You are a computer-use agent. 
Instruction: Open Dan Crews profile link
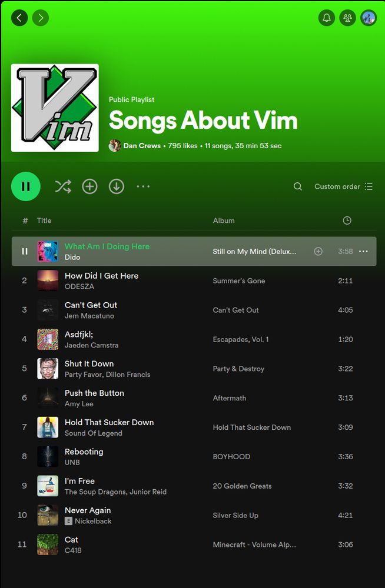[x=142, y=145]
